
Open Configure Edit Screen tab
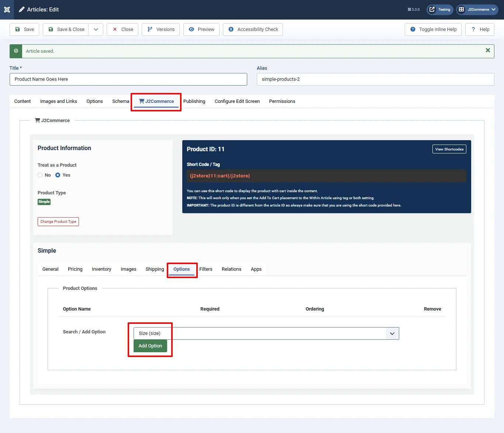tap(237, 101)
